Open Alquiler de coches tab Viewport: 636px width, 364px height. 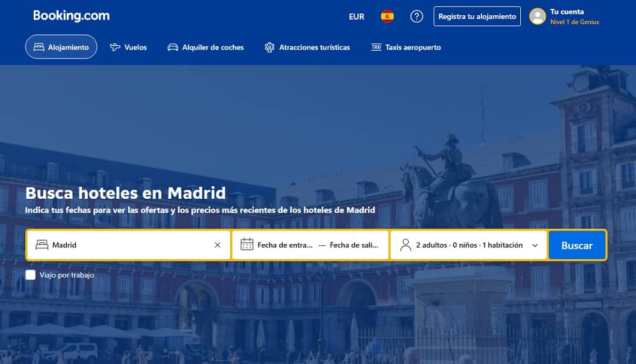pyautogui.click(x=205, y=48)
